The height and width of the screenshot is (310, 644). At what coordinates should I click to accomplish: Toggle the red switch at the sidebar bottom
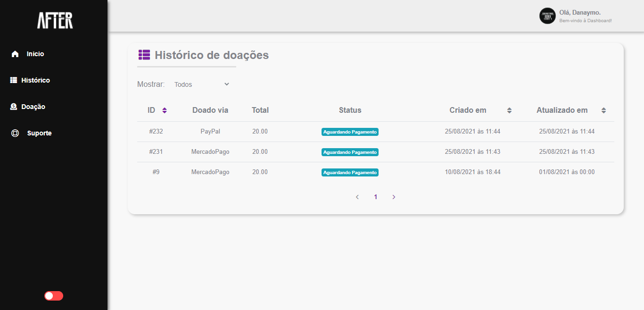pyautogui.click(x=53, y=295)
